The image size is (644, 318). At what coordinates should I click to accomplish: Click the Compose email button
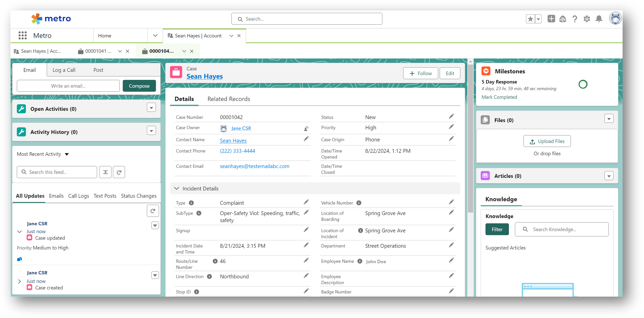pos(139,86)
